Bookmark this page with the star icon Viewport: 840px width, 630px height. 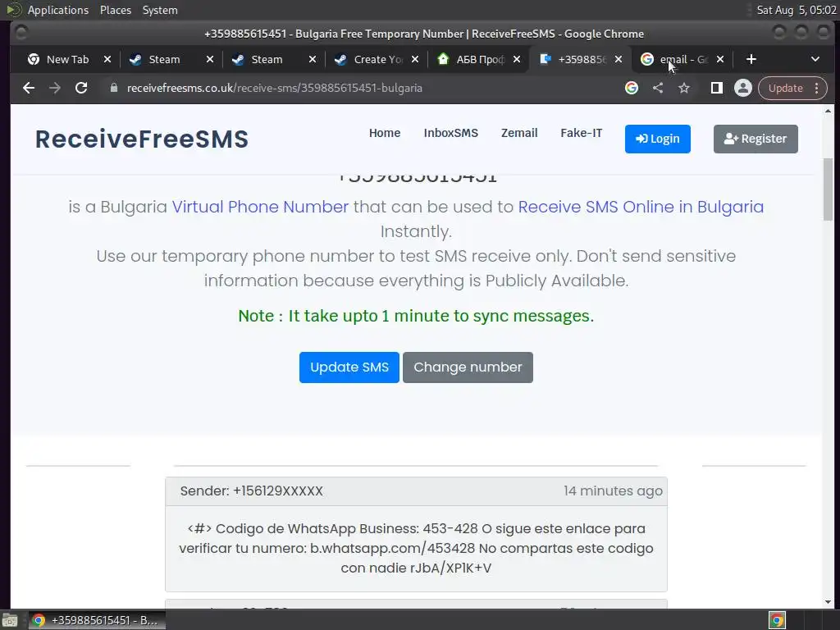click(x=684, y=88)
